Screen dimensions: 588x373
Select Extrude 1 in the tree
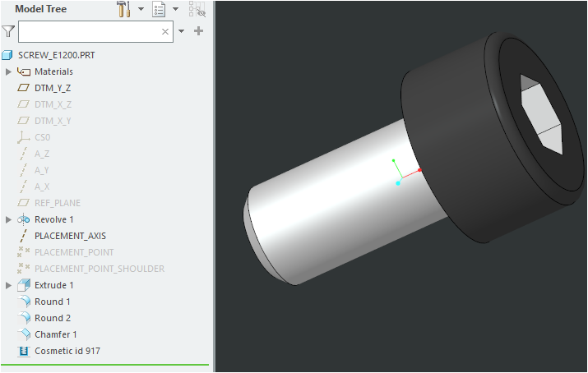tap(54, 285)
